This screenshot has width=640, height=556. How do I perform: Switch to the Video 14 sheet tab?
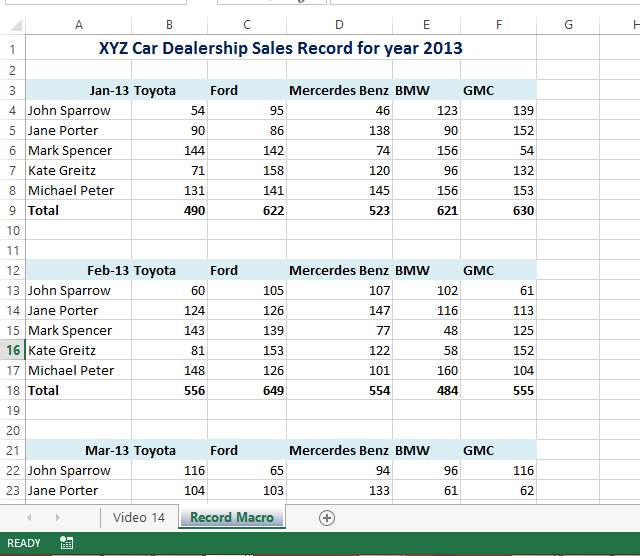pyautogui.click(x=139, y=517)
